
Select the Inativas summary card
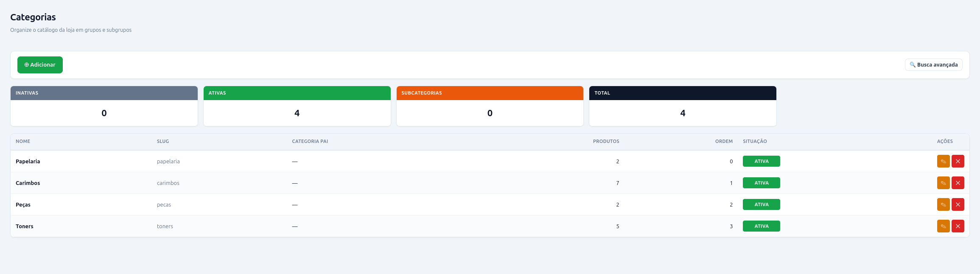coord(104,106)
